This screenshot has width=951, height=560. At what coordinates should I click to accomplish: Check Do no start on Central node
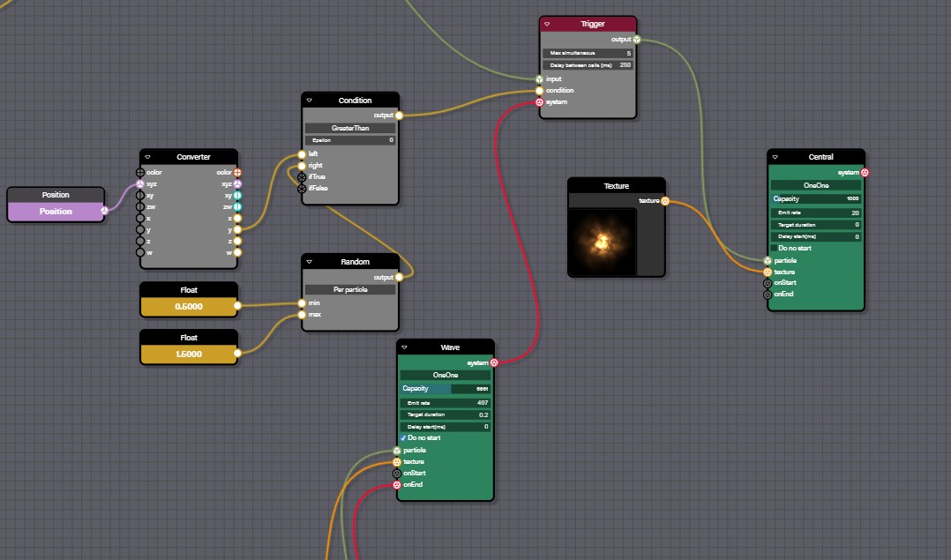[x=774, y=249]
